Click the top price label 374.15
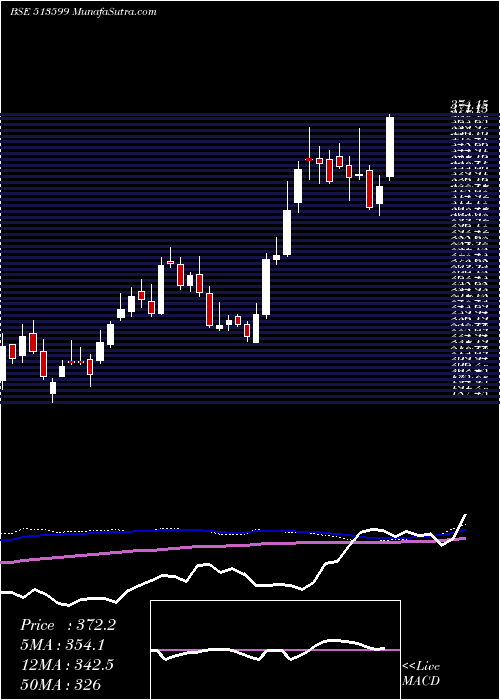Screen dimensions: 500x700 pos(469,106)
